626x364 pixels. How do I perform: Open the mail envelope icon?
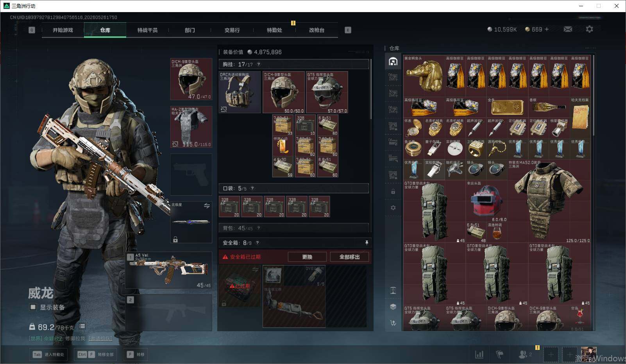click(568, 29)
